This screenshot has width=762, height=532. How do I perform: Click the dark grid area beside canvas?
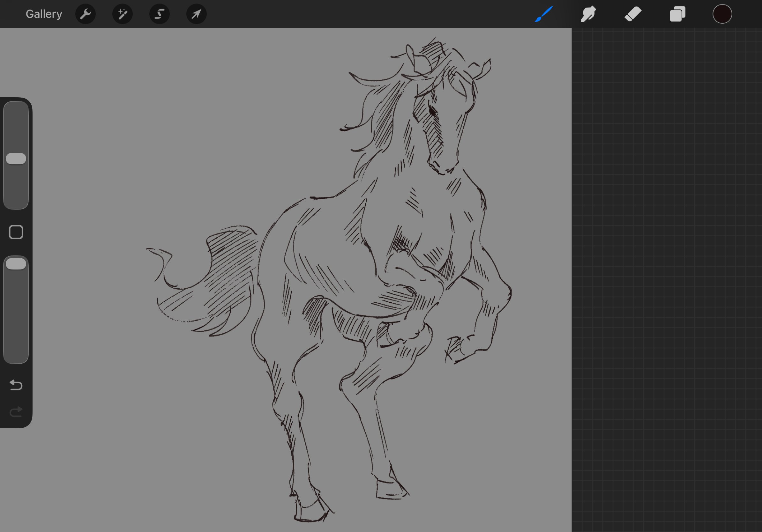point(664,265)
